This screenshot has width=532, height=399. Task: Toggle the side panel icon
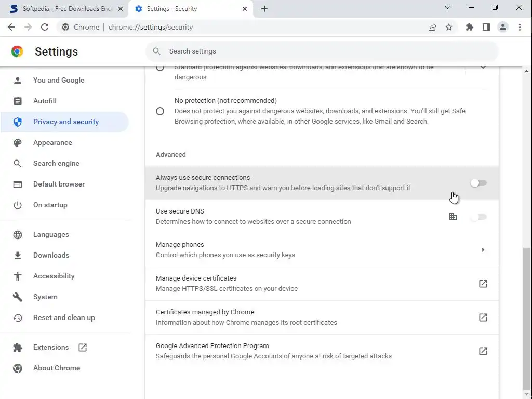pyautogui.click(x=486, y=27)
